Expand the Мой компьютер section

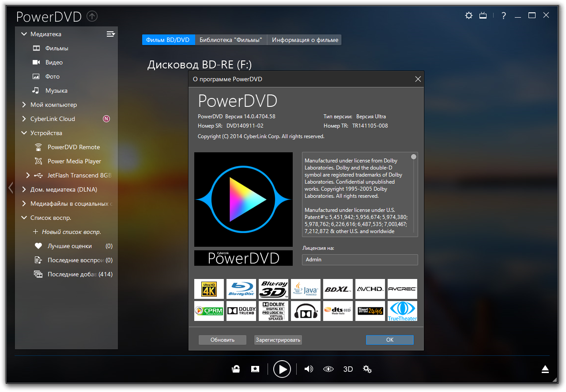24,105
